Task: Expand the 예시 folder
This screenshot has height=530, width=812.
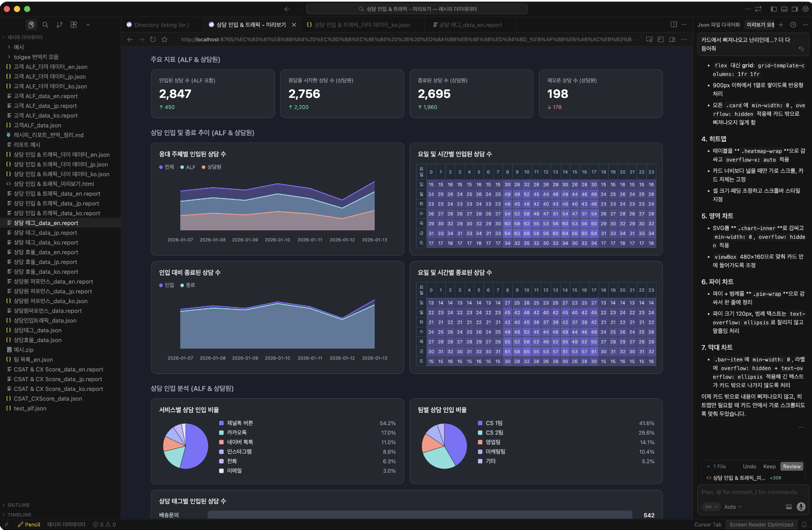Action: [x=19, y=47]
